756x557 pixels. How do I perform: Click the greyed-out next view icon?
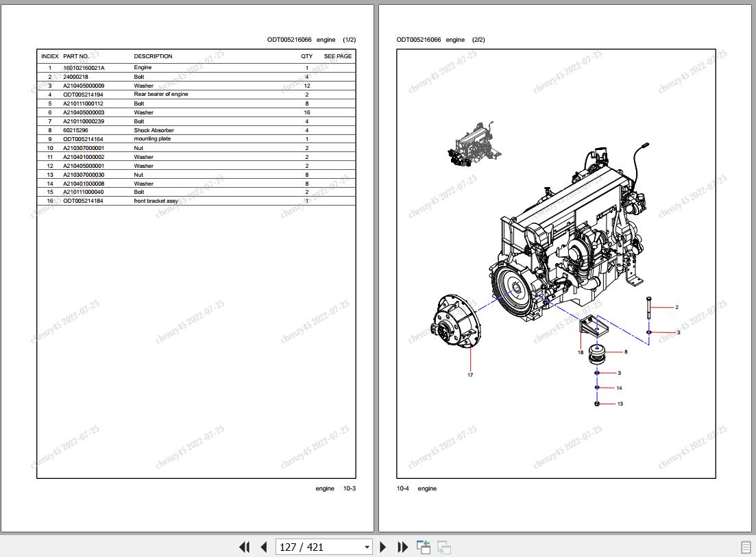click(444, 547)
